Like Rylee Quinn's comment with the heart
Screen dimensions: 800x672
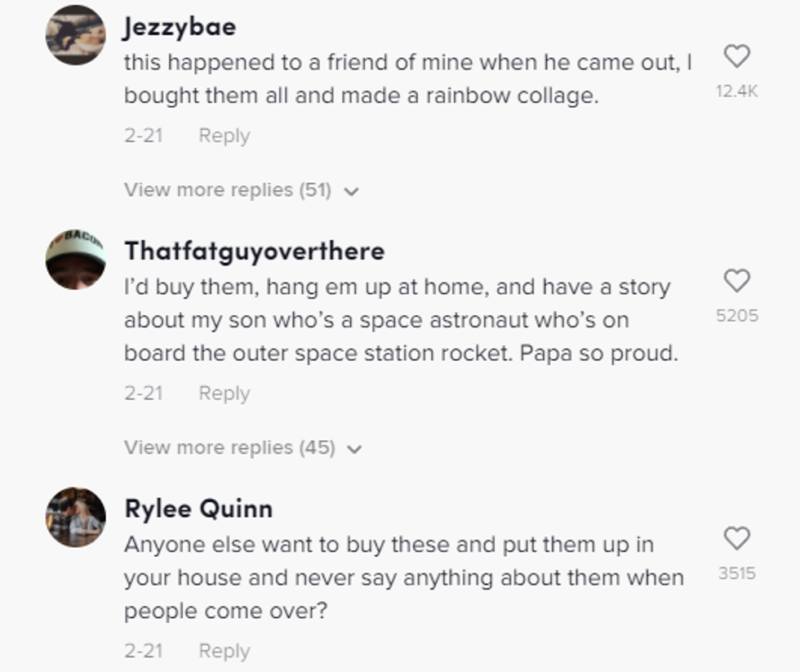[x=736, y=538]
